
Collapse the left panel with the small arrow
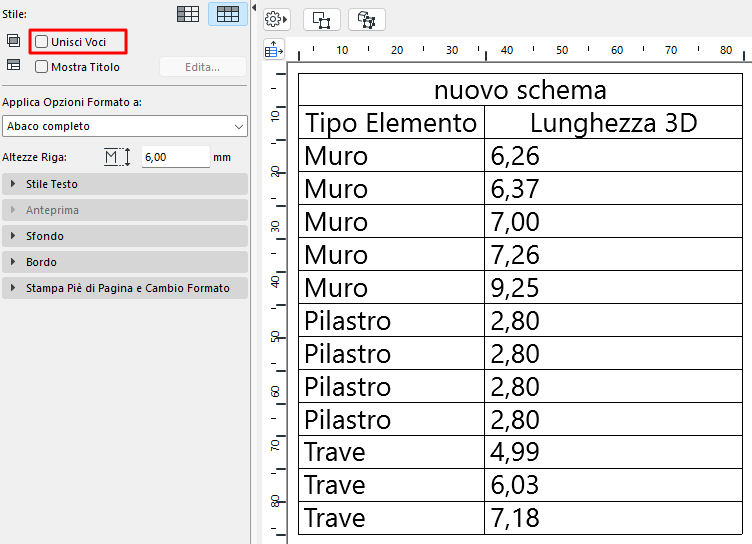[x=254, y=7]
